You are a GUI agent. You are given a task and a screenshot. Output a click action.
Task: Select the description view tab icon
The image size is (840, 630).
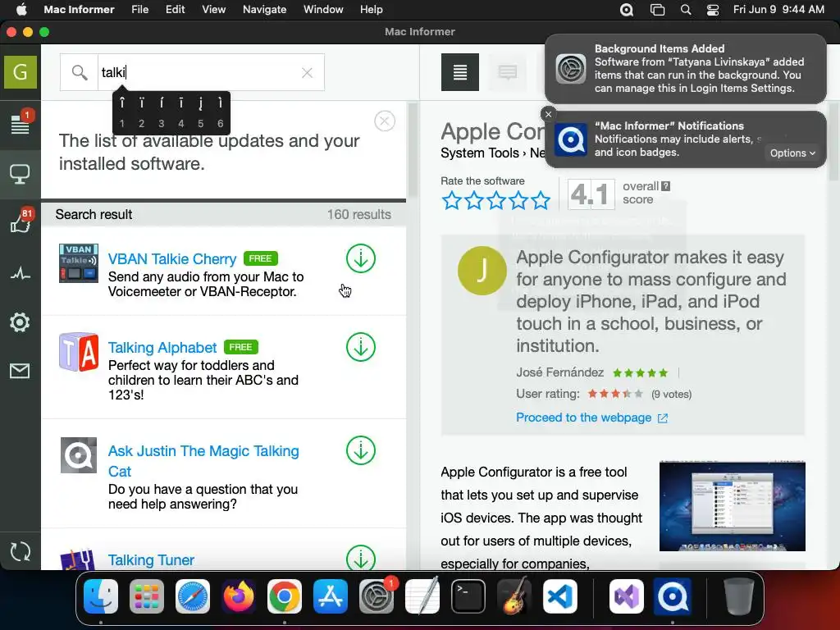[x=460, y=72]
